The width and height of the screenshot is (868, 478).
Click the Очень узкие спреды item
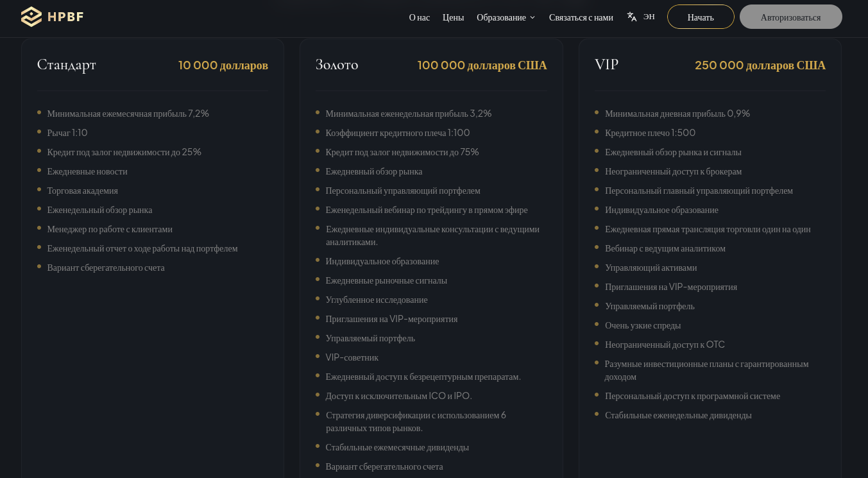(642, 325)
